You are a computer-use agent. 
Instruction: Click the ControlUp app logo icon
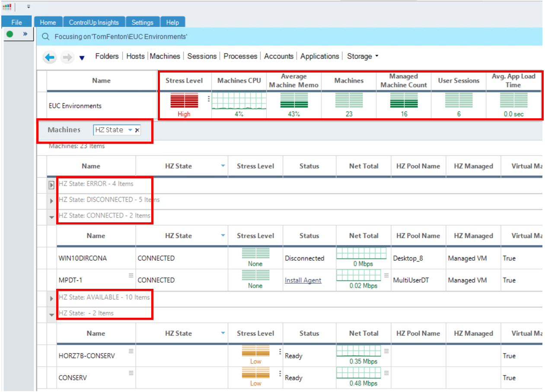[x=7, y=7]
